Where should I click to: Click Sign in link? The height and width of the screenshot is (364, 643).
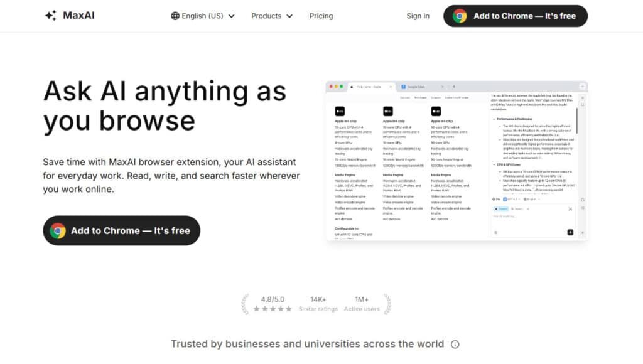pyautogui.click(x=418, y=16)
